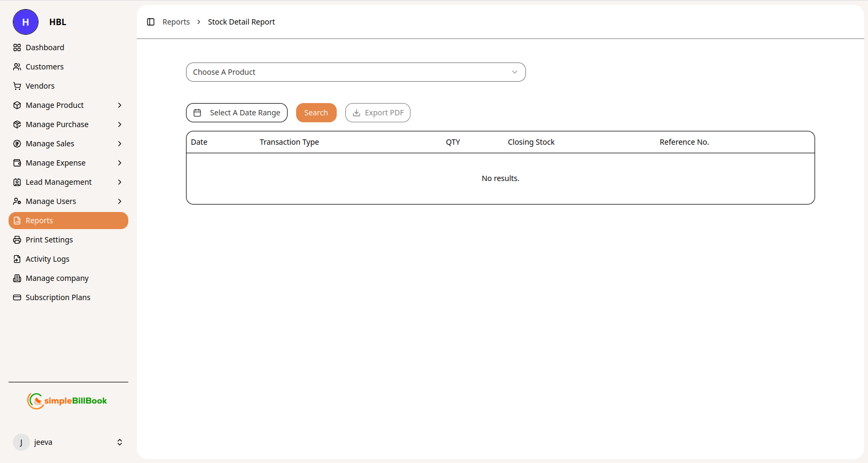Click the Vendors cart icon
This screenshot has width=868, height=463.
(17, 86)
